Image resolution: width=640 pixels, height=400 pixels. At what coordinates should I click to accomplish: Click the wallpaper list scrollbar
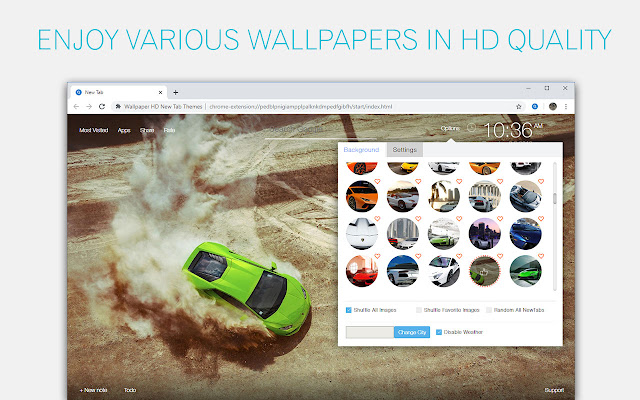coord(555,198)
